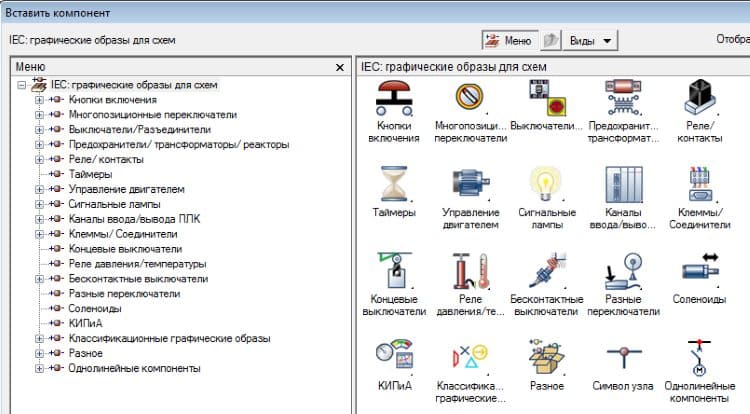Expand Предохранители/трансформаторы/реакторы node
Screen dimensions: 750x414
click(39, 144)
